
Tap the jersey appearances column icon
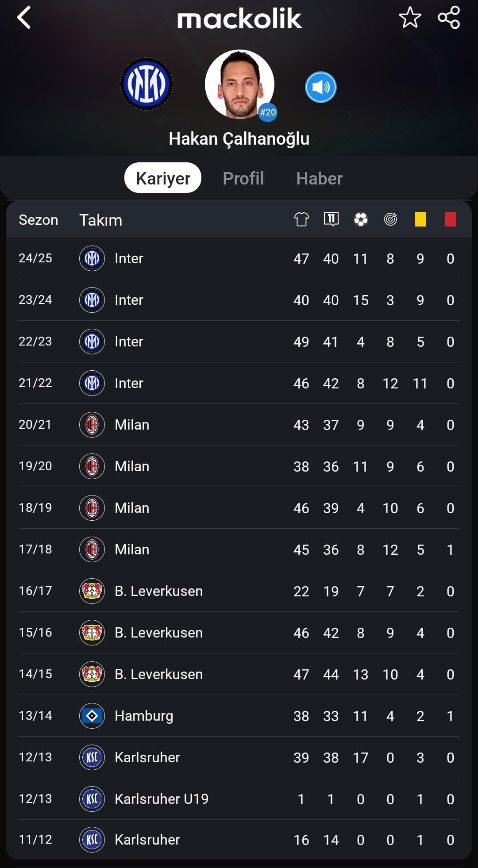tap(301, 219)
